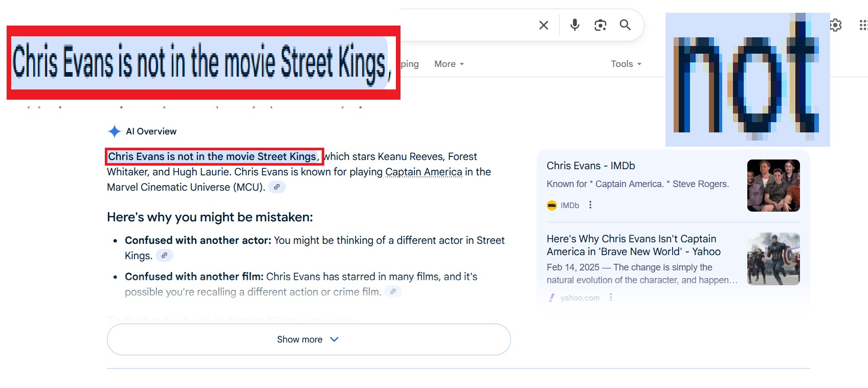This screenshot has width=868, height=388.
Task: Click bold text 'Confused with another actor:'
Action: [198, 240]
